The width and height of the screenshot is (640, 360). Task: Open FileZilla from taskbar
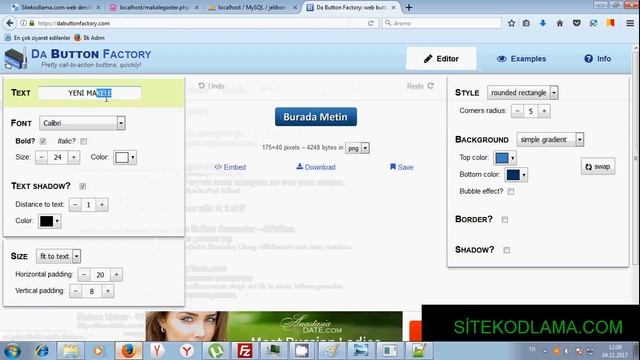244,351
